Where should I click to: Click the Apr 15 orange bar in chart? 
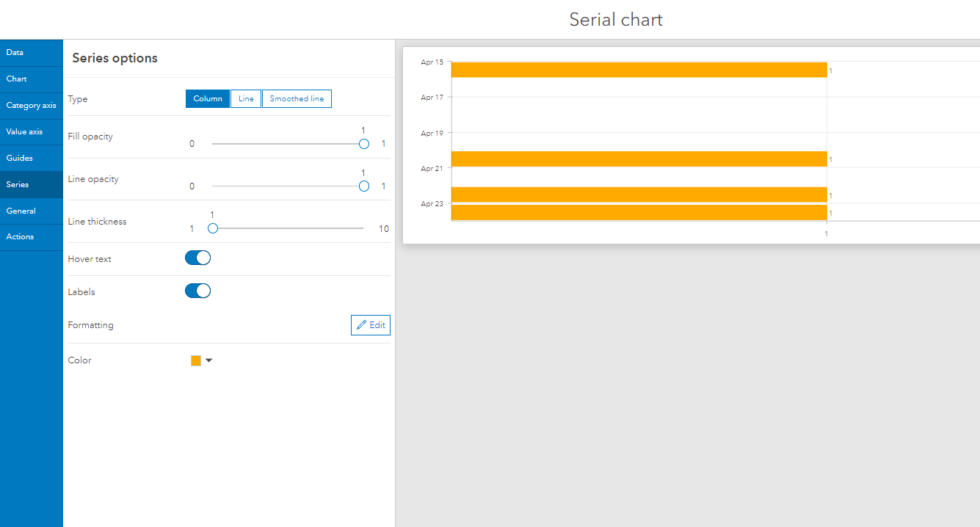tap(639, 70)
